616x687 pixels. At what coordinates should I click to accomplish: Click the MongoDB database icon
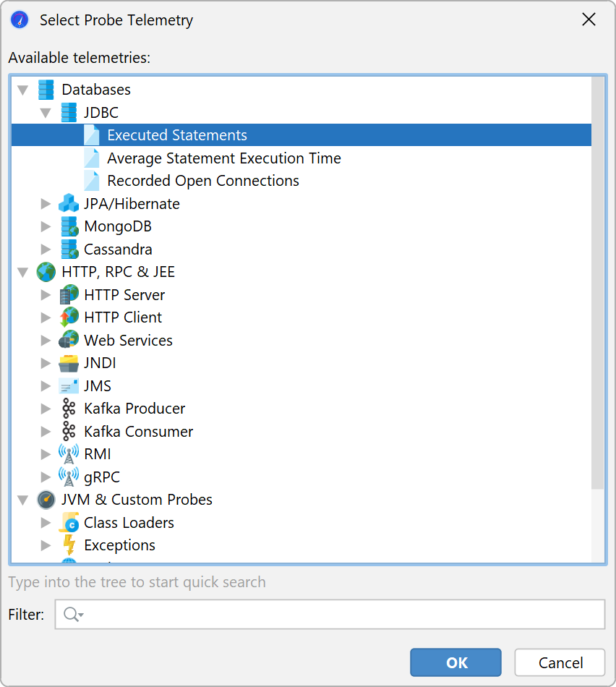tap(69, 226)
